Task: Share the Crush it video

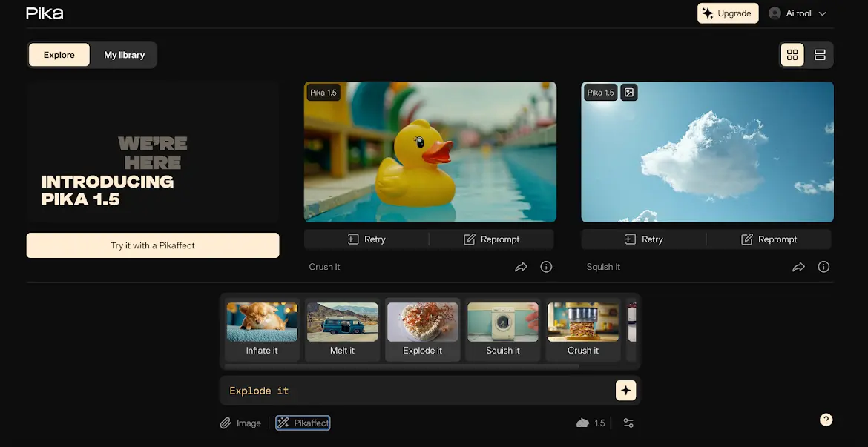Action: (x=521, y=267)
